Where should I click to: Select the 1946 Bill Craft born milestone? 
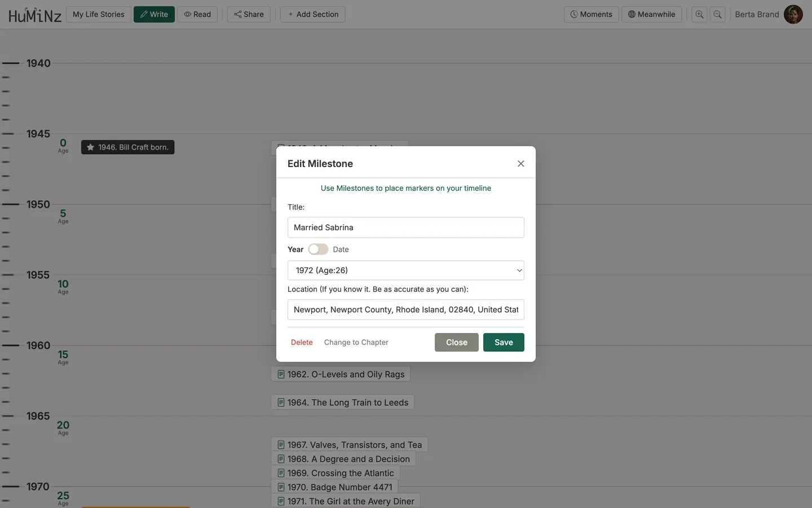click(x=128, y=147)
